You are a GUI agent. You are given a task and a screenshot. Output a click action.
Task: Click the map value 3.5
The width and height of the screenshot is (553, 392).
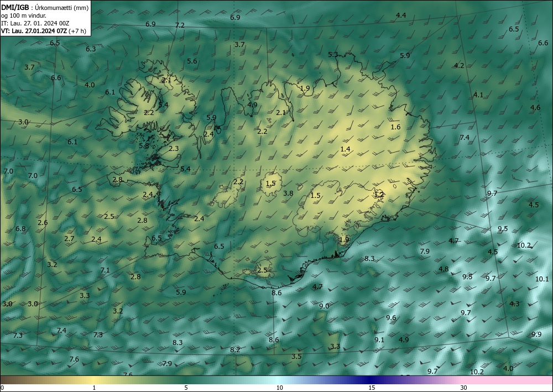point(296,357)
